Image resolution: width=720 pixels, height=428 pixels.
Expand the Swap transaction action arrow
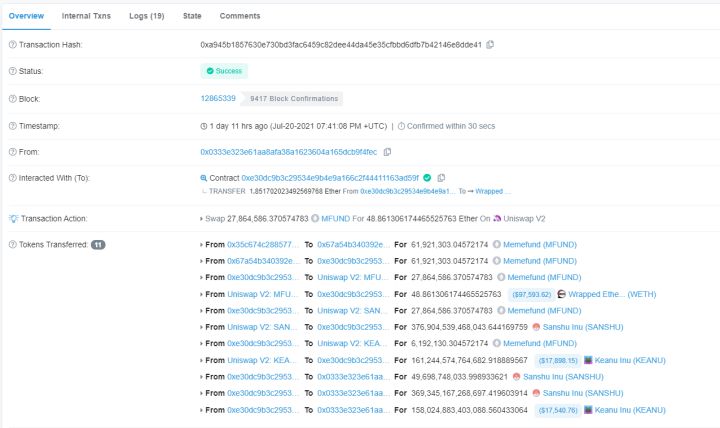click(x=201, y=219)
